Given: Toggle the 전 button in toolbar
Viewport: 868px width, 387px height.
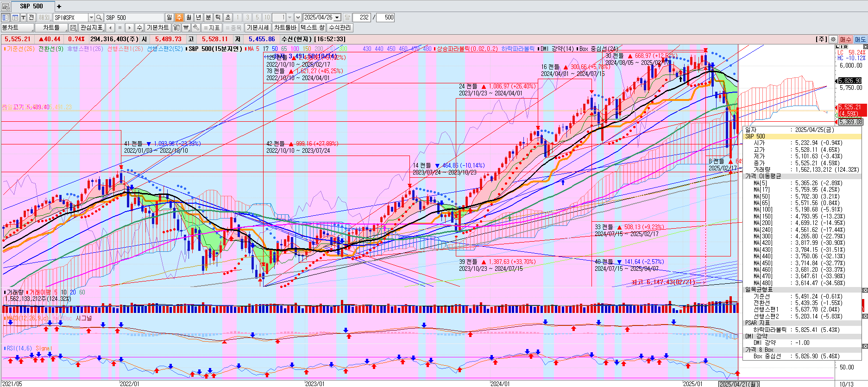Looking at the screenshot, I should [x=31, y=17].
